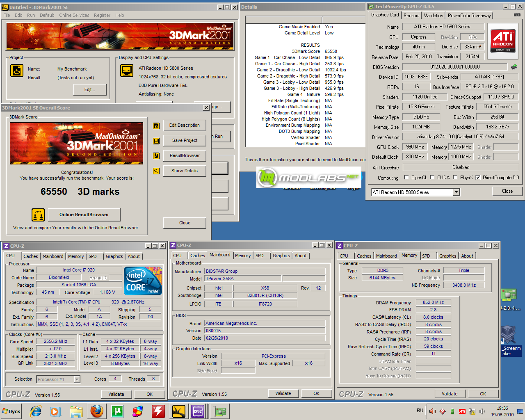
Task: Open Internet Explorer from the taskbar
Action: point(36,411)
